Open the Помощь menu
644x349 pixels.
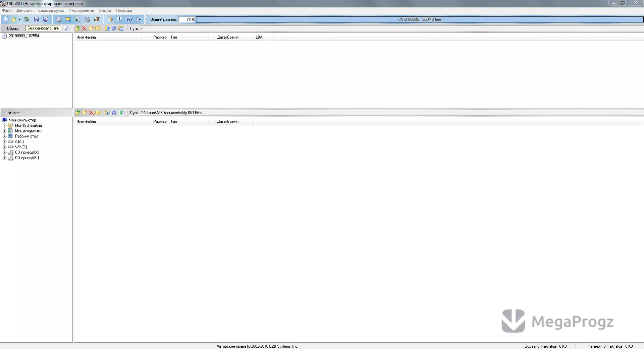point(124,10)
